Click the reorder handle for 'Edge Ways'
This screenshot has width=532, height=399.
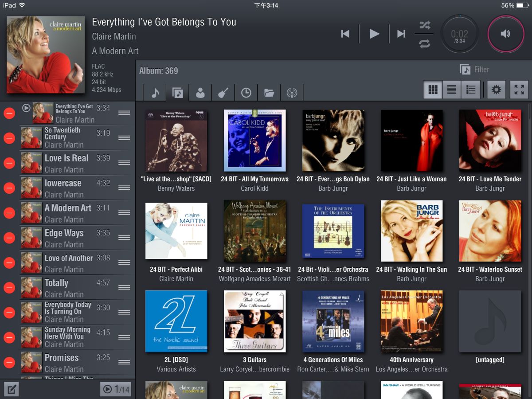click(124, 238)
